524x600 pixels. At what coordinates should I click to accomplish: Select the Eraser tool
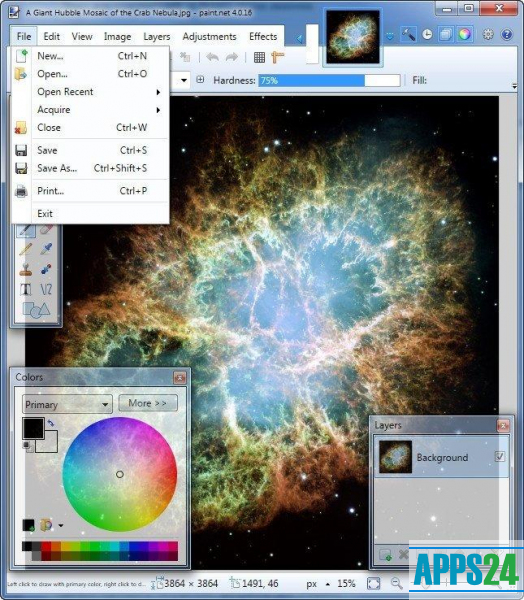click(46, 230)
